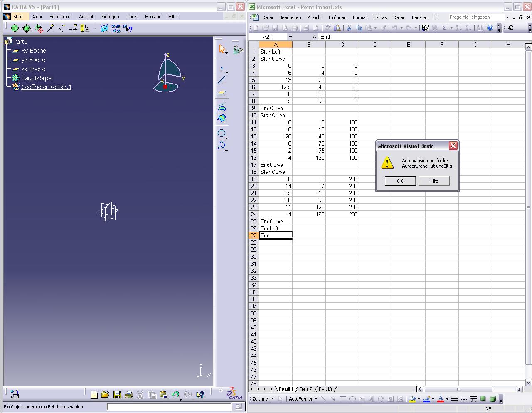Open the AutoFormen dropdown menu
The height and width of the screenshot is (413, 532).
pyautogui.click(x=303, y=399)
